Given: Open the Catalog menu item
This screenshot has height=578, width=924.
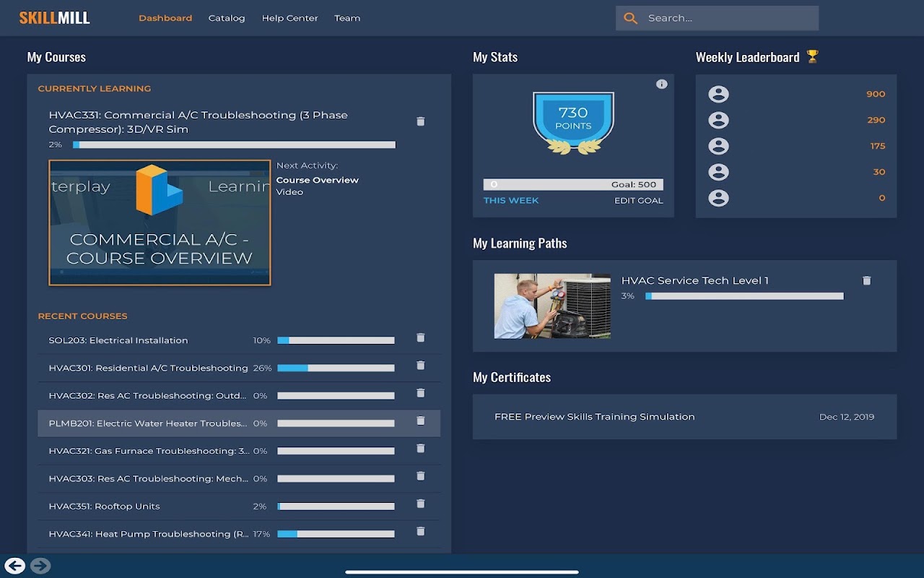Looking at the screenshot, I should click(x=227, y=18).
